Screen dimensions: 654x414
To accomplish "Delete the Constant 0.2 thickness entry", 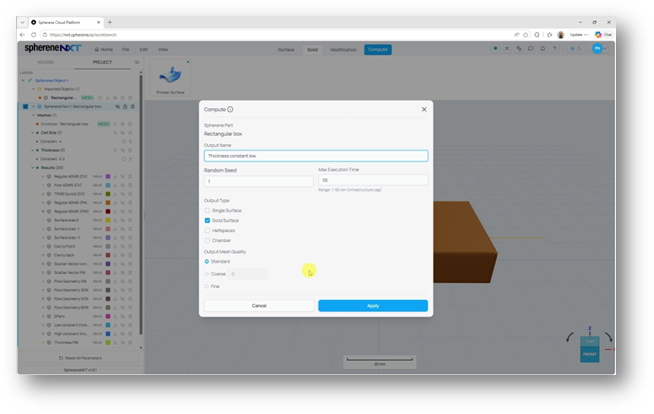I will (130, 159).
